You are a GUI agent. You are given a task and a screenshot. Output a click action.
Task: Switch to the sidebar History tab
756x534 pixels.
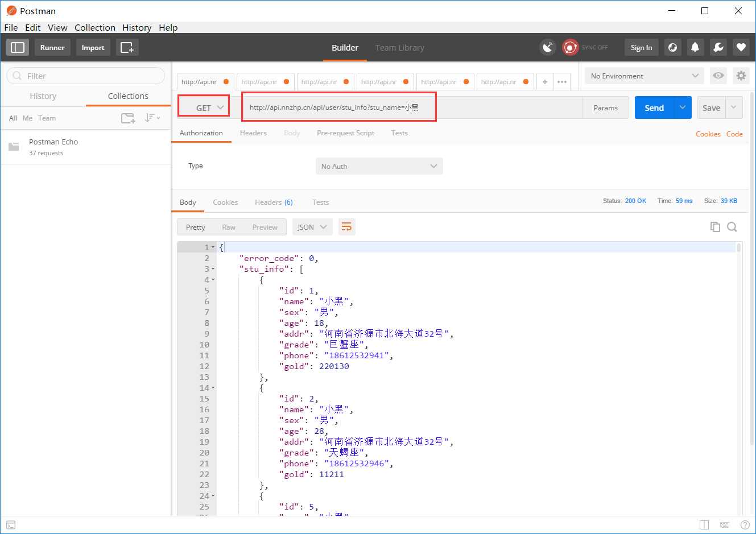point(43,96)
